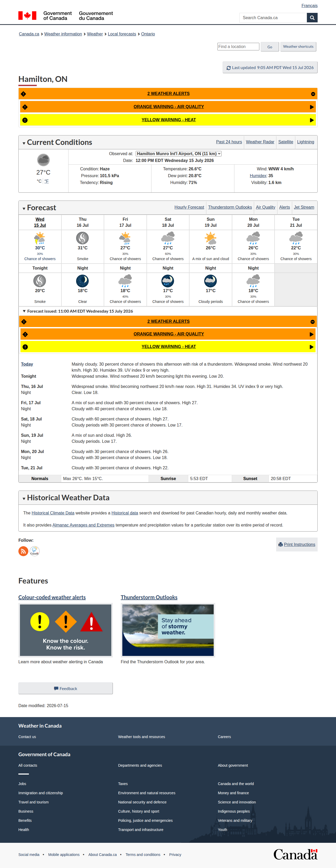Expand the top Yellow Warning - Heat alert
336x868 pixels.
click(312, 120)
